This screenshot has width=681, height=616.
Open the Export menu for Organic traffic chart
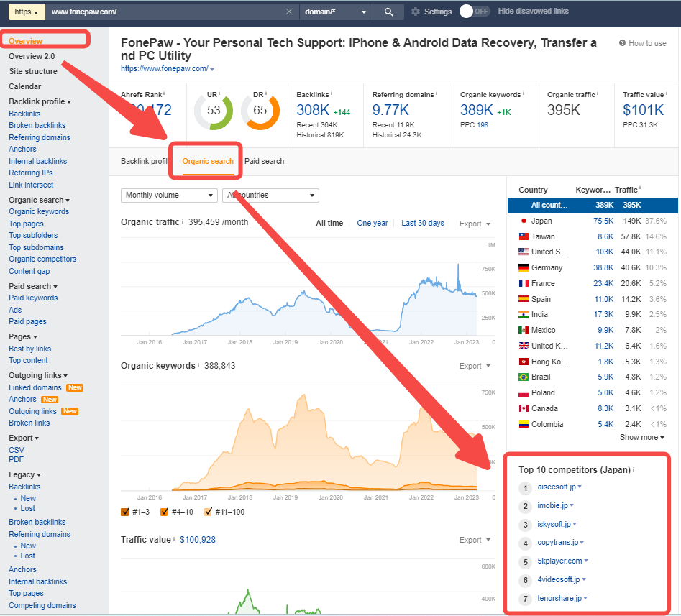point(475,224)
